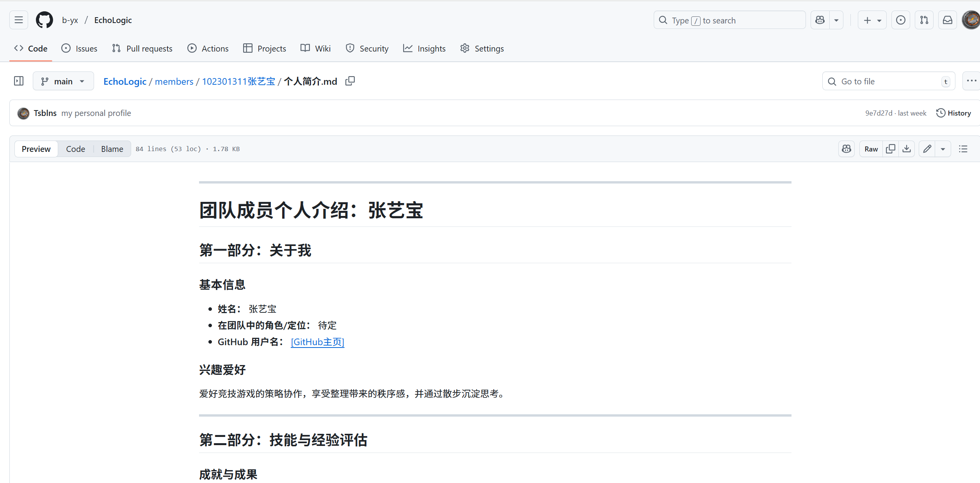The width and height of the screenshot is (980, 483).
Task: Expand the create new plus dropdown
Action: (872, 20)
